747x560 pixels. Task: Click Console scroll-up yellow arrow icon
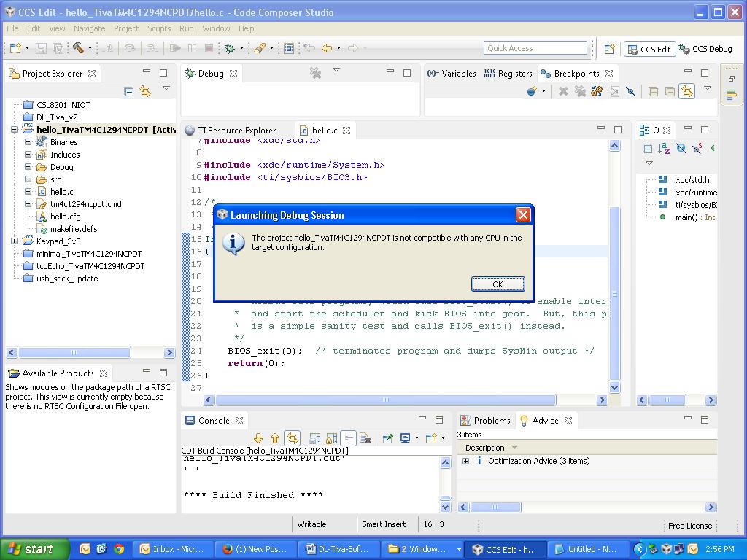coord(275,438)
